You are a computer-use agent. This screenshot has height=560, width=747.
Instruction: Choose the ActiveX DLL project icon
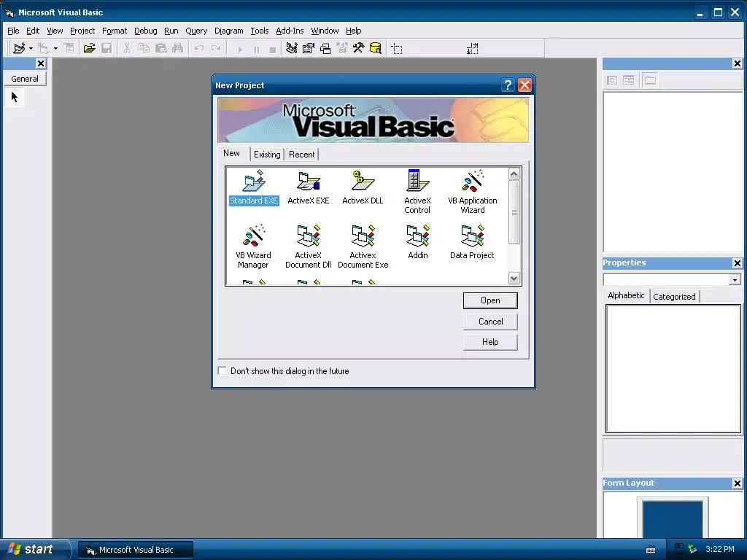pos(363,187)
